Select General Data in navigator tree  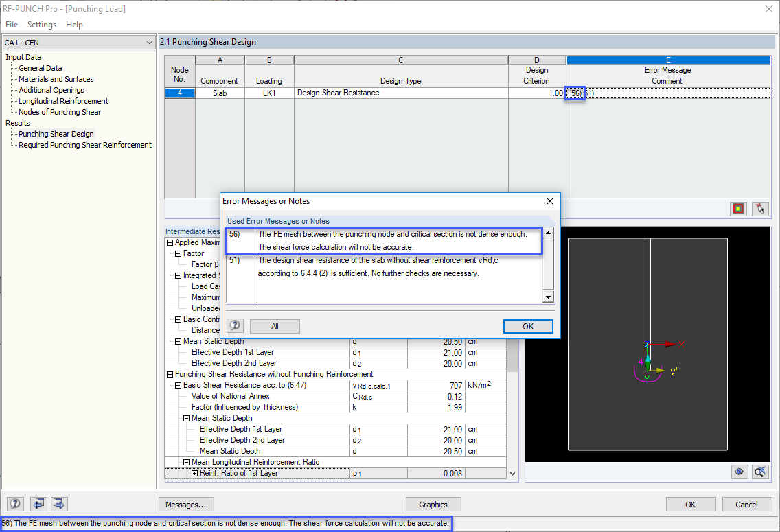click(41, 68)
